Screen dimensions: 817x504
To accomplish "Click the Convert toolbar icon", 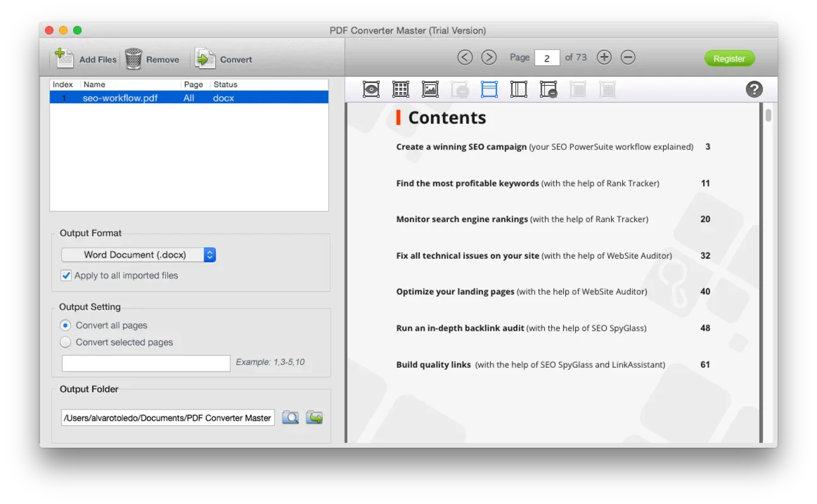I will click(205, 59).
